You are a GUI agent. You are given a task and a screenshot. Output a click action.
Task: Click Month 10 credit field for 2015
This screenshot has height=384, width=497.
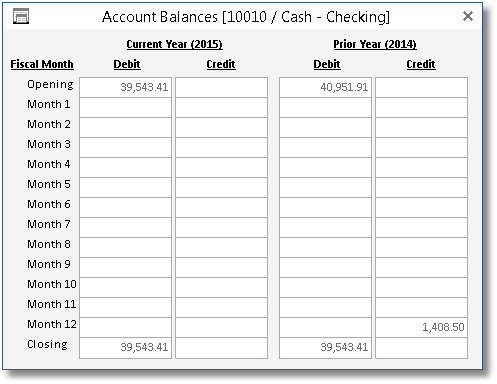pyautogui.click(x=222, y=287)
